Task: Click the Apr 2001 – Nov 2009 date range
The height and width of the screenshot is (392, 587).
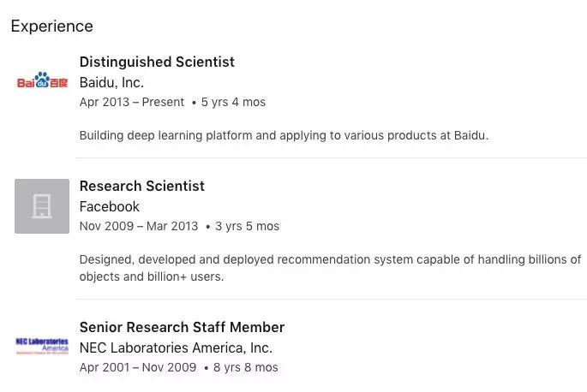Action: point(138,367)
